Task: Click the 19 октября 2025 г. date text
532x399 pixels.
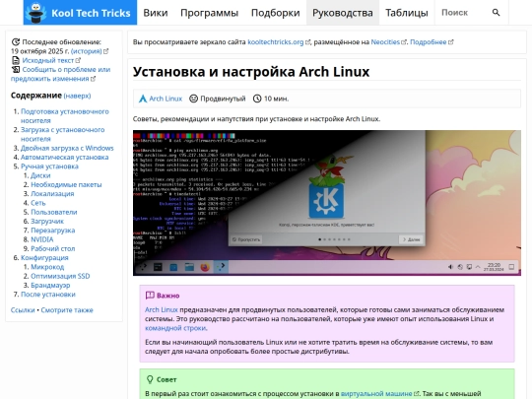Action: click(x=39, y=51)
